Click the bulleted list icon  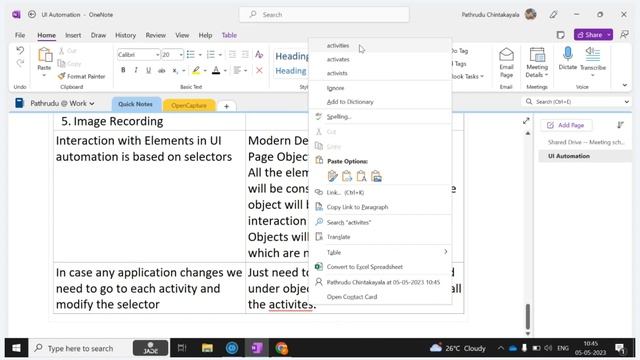coord(191,54)
